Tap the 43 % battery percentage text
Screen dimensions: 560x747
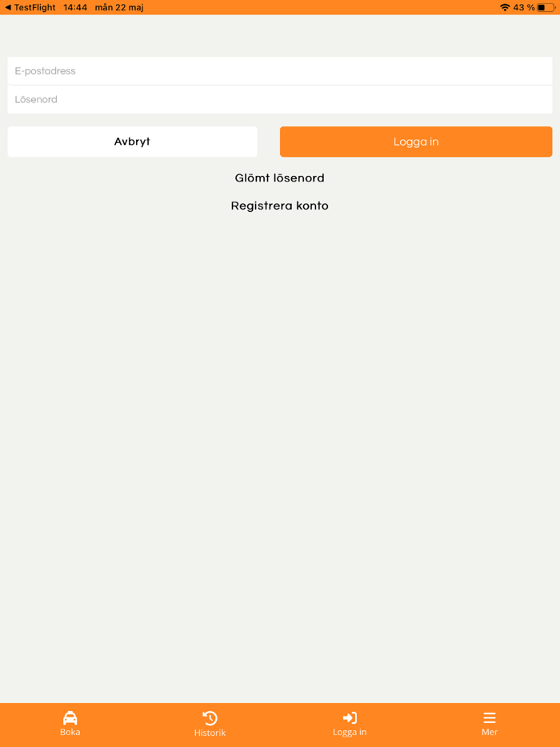524,8
